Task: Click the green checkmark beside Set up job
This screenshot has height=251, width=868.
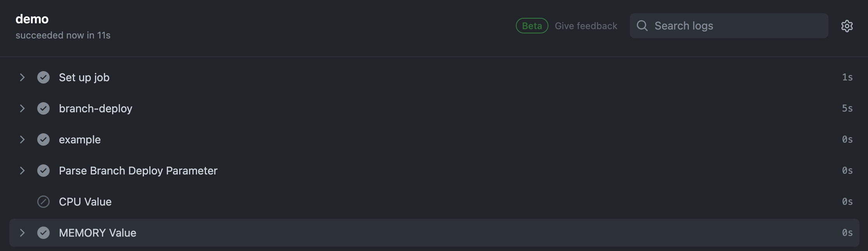Action: [43, 77]
